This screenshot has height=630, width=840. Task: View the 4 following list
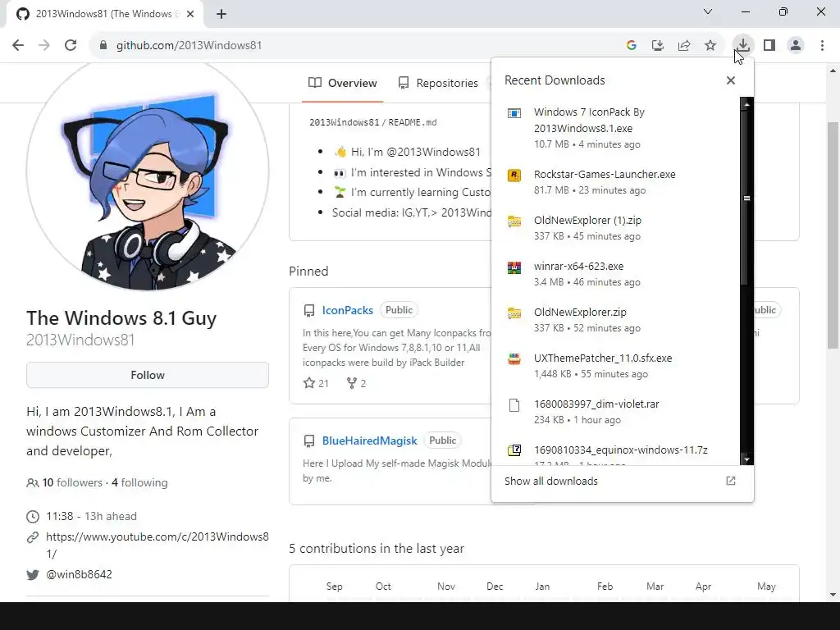pos(139,482)
